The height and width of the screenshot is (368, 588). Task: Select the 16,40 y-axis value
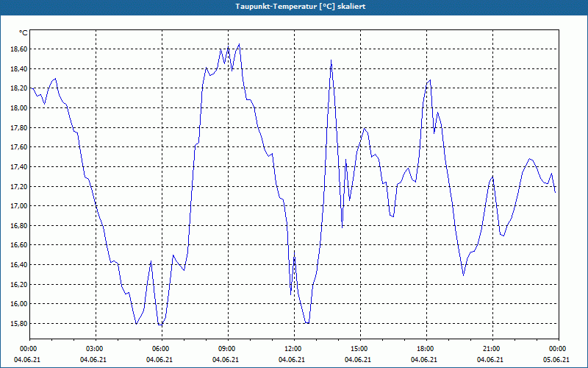coord(20,265)
